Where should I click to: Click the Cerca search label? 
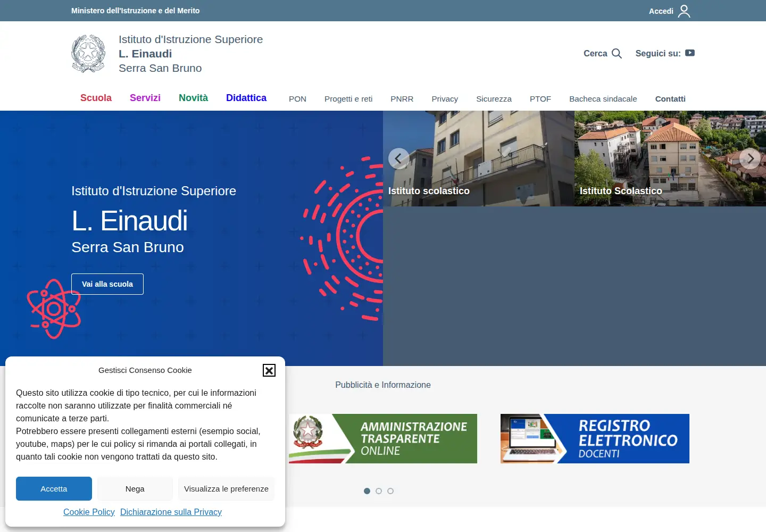pyautogui.click(x=595, y=53)
